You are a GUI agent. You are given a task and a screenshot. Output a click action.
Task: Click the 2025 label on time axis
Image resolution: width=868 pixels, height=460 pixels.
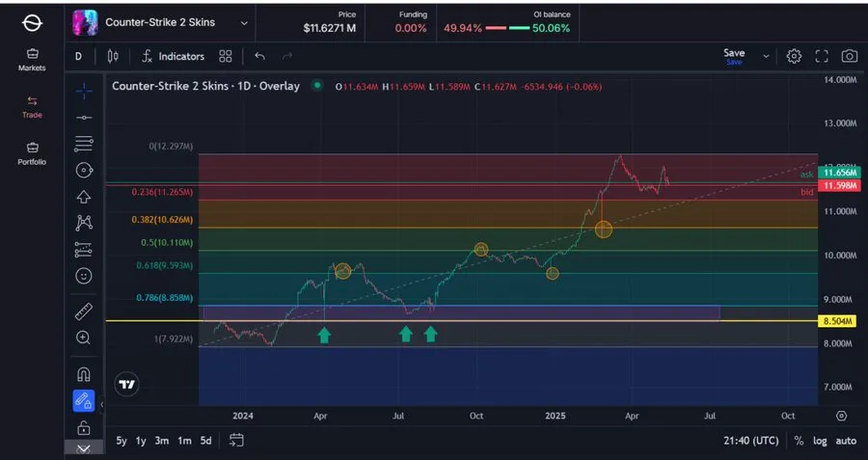556,416
